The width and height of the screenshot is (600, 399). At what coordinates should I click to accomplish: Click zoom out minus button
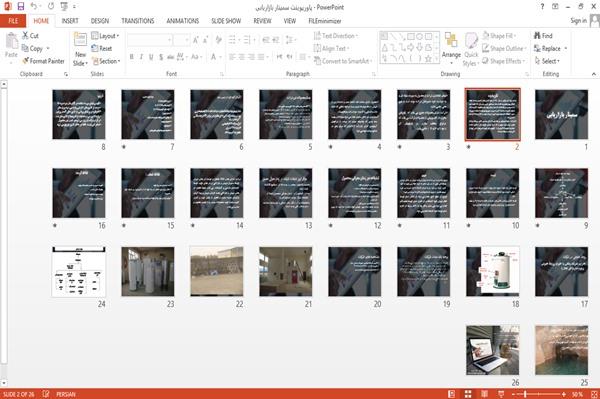click(513, 394)
